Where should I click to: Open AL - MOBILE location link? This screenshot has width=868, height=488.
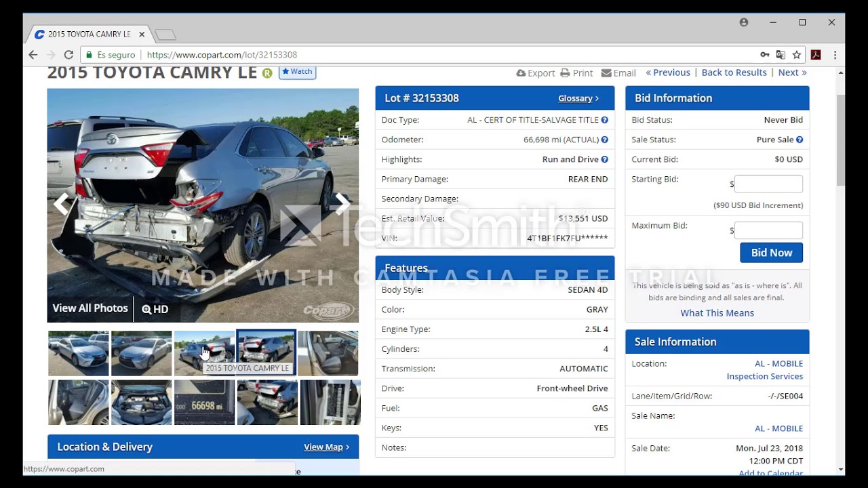tap(778, 364)
